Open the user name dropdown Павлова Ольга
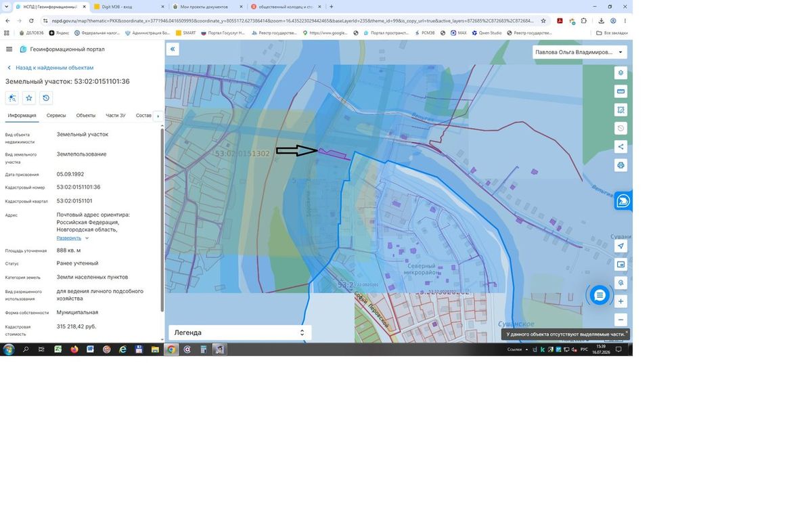 (579, 52)
